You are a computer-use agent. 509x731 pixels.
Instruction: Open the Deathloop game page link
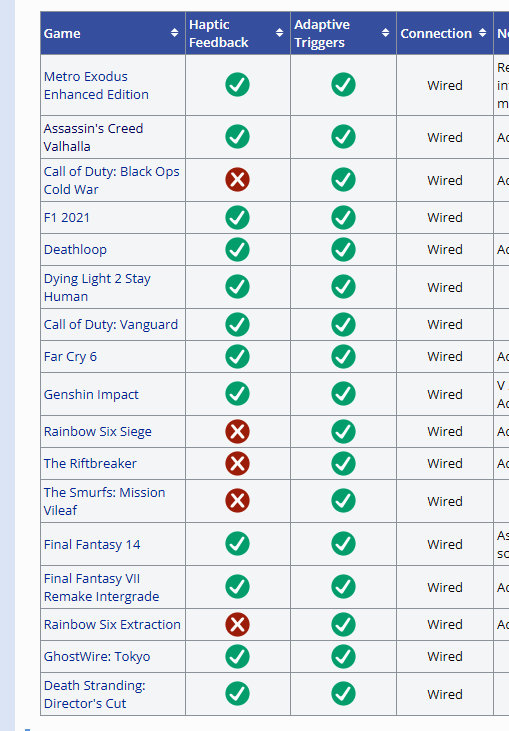[x=75, y=249]
